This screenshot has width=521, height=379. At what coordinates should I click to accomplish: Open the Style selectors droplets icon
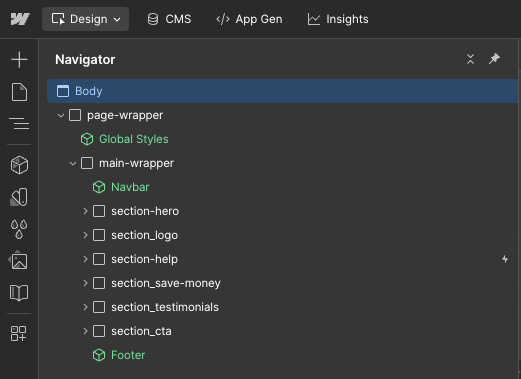pos(19,229)
